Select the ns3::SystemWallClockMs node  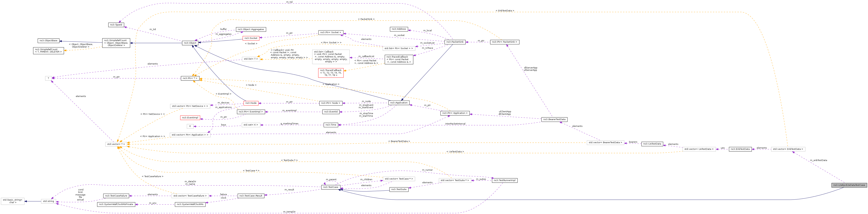pyautogui.click(x=190, y=205)
